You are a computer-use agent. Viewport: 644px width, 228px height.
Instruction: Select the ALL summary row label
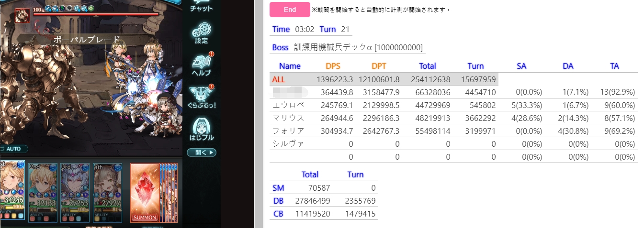tap(278, 79)
